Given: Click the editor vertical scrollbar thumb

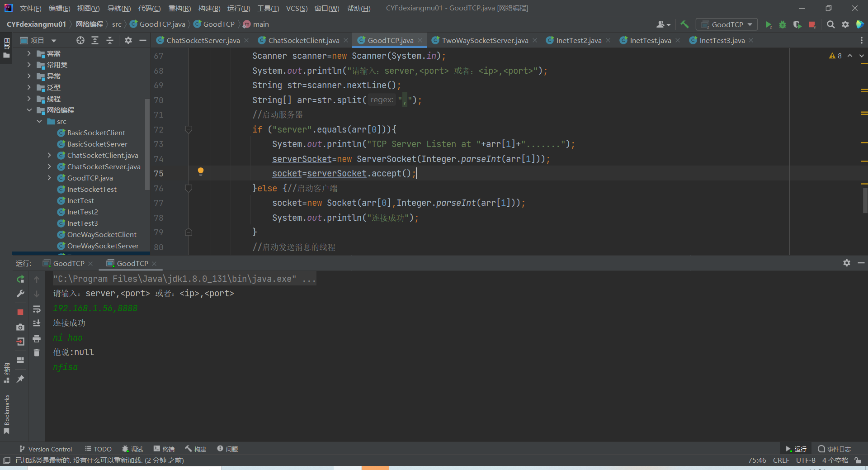Looking at the screenshot, I should [865, 200].
